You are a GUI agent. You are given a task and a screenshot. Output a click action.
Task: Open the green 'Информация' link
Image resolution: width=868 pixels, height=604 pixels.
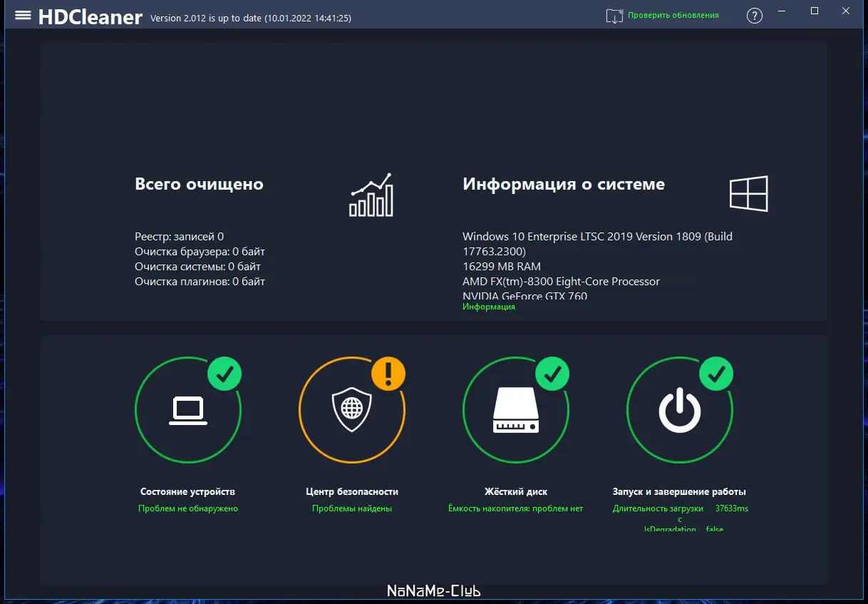(489, 307)
